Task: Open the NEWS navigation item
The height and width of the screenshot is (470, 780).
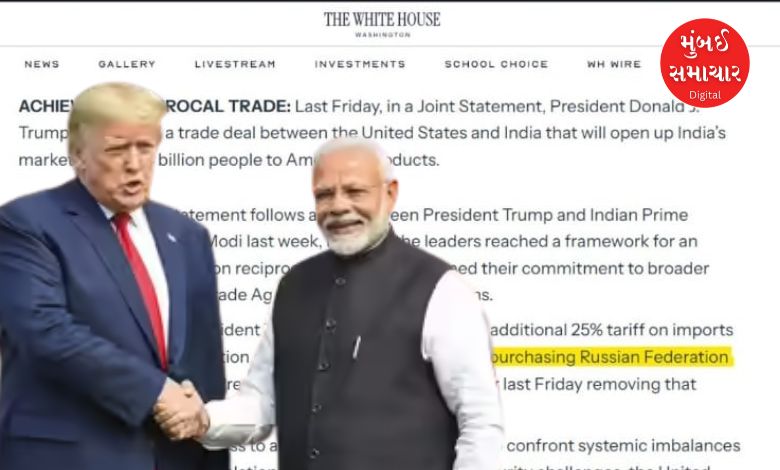Action: pyautogui.click(x=42, y=64)
